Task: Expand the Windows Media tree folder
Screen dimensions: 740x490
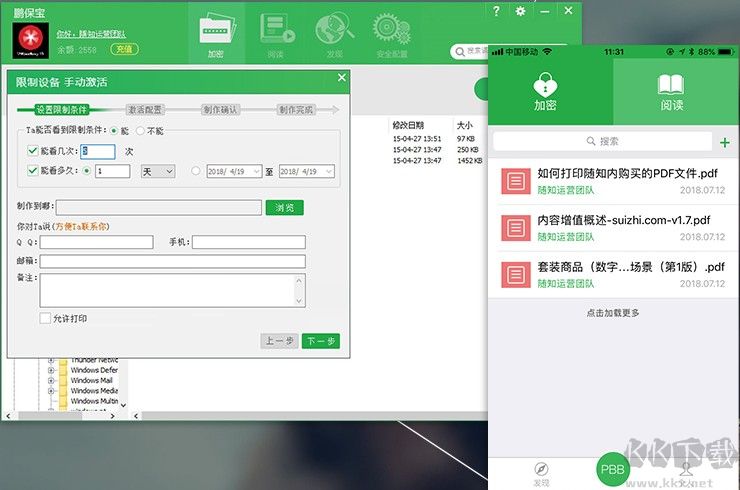Action: pos(51,391)
